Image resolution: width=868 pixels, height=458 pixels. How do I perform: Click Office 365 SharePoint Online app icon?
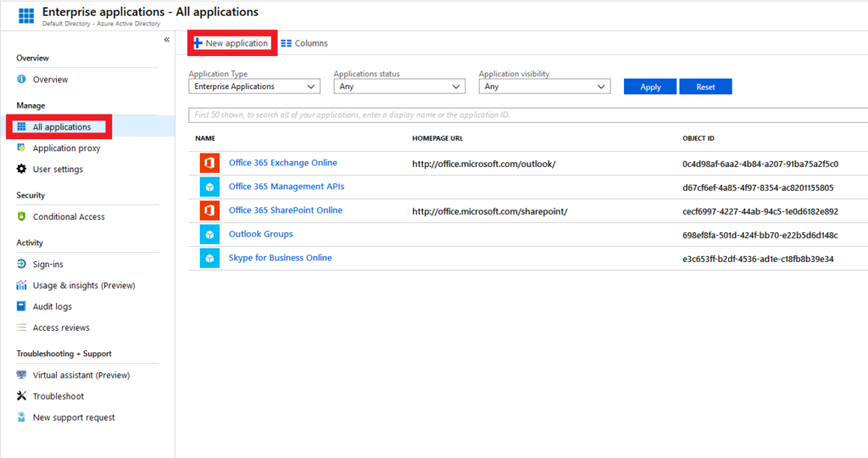[210, 210]
